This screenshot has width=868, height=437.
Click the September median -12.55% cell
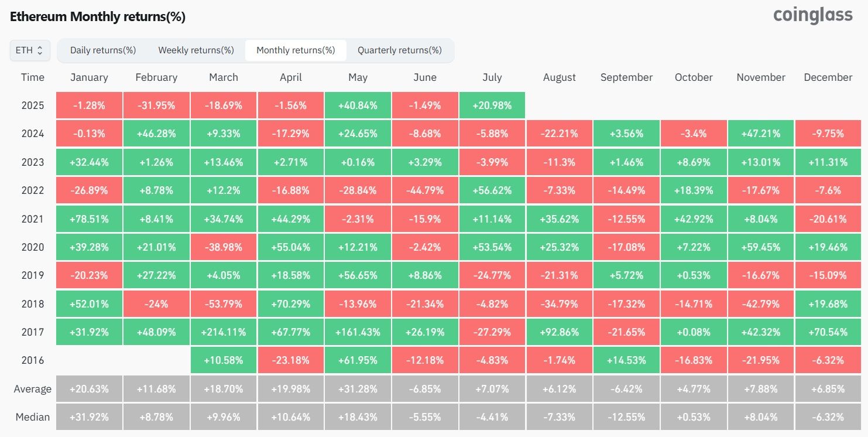click(x=626, y=417)
